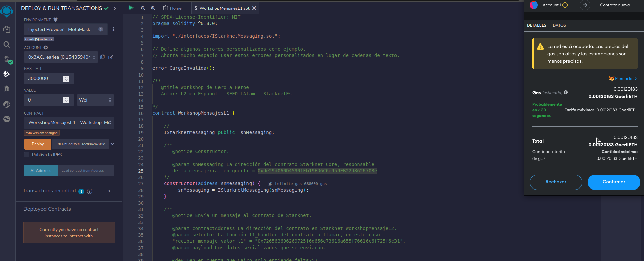Open the Wei unit dropdown
Image resolution: width=644 pixels, height=261 pixels.
95,100
